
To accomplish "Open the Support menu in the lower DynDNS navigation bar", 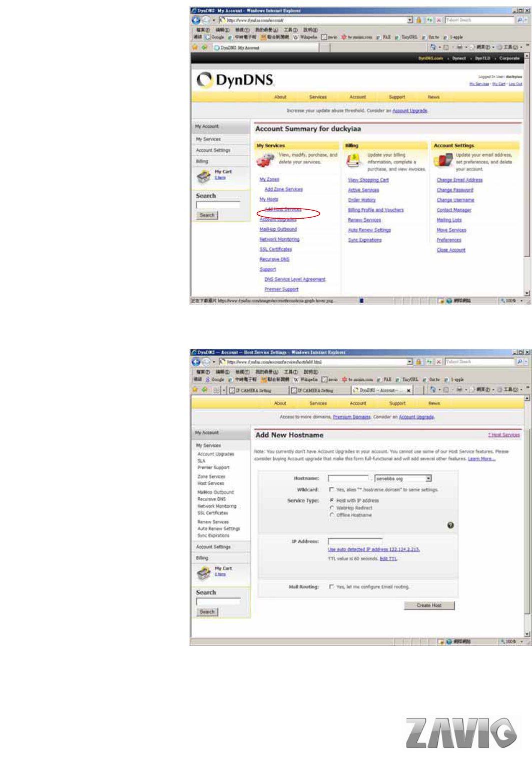I will tap(397, 403).
